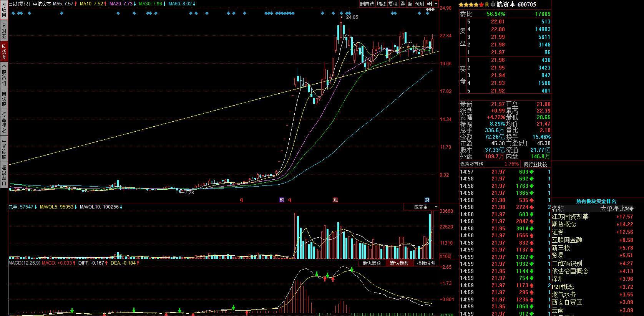
Task: Click the red R margin-trading icon beside stock name
Action: [487, 5]
